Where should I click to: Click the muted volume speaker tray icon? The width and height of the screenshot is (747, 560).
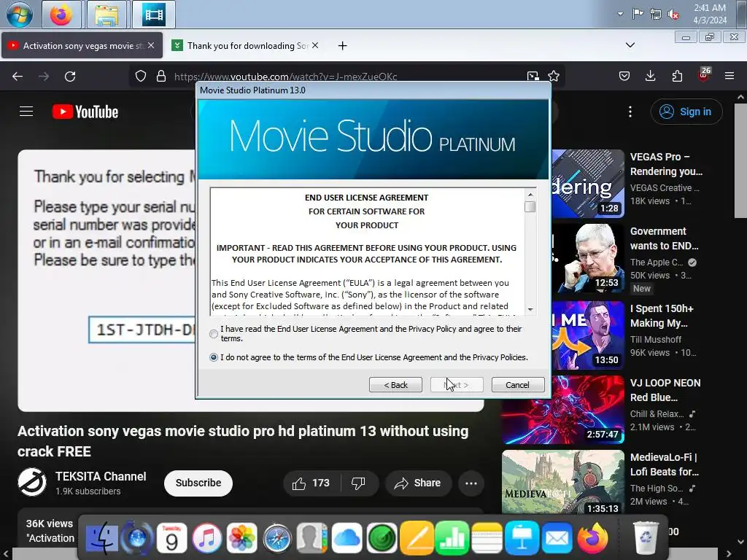click(x=673, y=15)
